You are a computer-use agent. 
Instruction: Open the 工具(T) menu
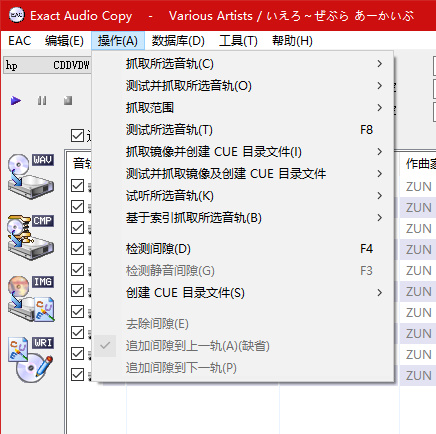[x=238, y=41]
